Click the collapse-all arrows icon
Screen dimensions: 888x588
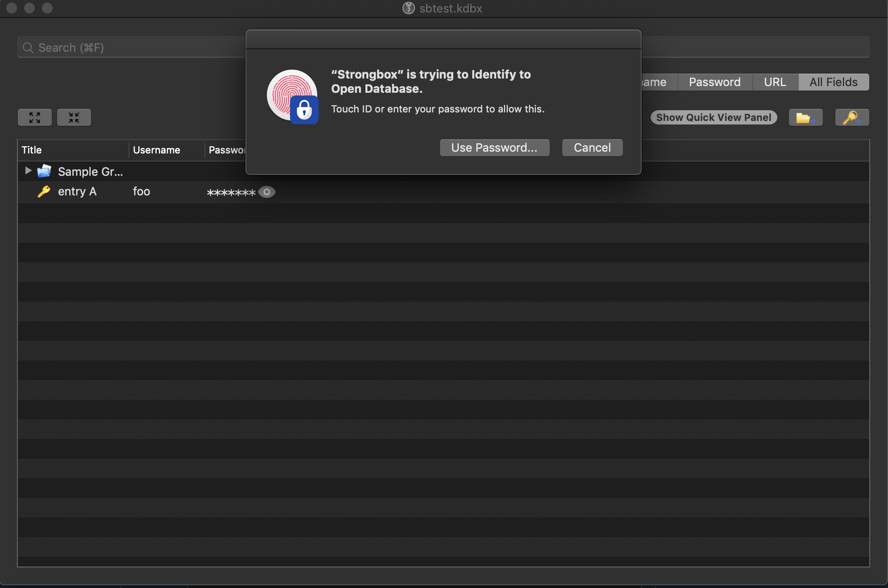pyautogui.click(x=74, y=117)
